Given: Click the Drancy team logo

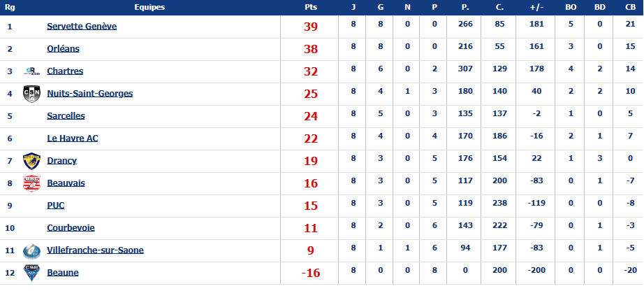Looking at the screenshot, I should click(x=31, y=161).
